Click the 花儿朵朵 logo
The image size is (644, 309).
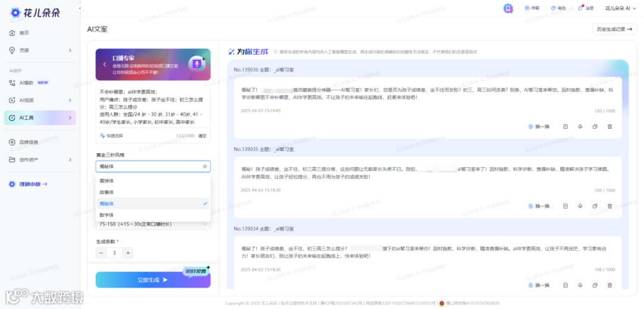click(x=35, y=13)
